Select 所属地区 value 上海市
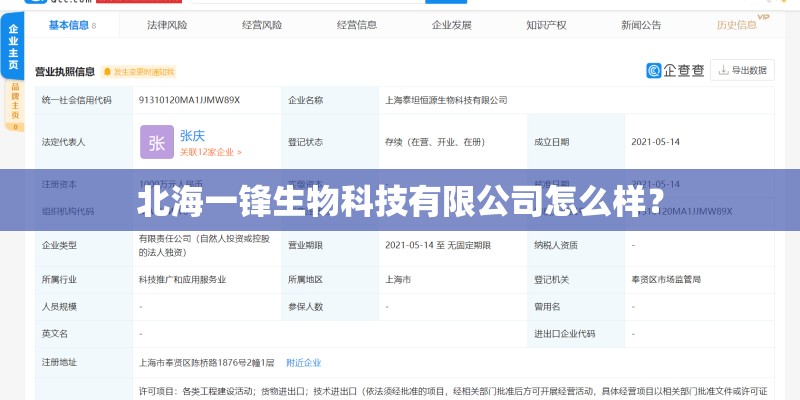Image resolution: width=800 pixels, height=400 pixels. click(398, 280)
